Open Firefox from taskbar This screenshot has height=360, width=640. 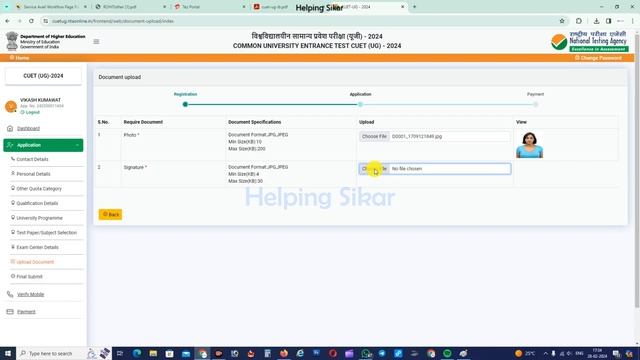click(284, 353)
